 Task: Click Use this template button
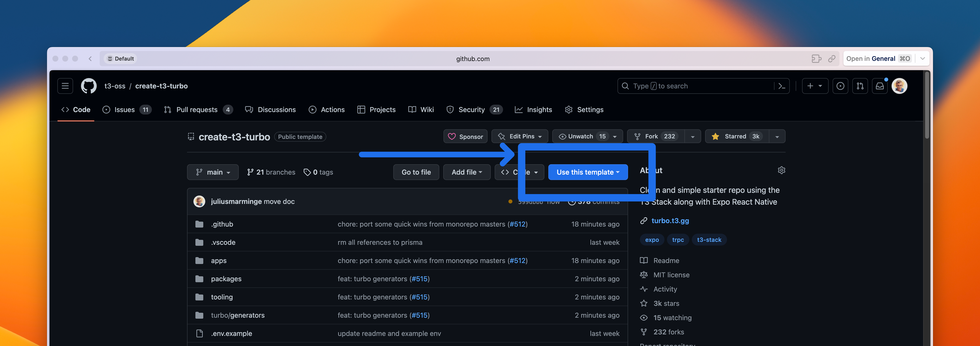588,172
